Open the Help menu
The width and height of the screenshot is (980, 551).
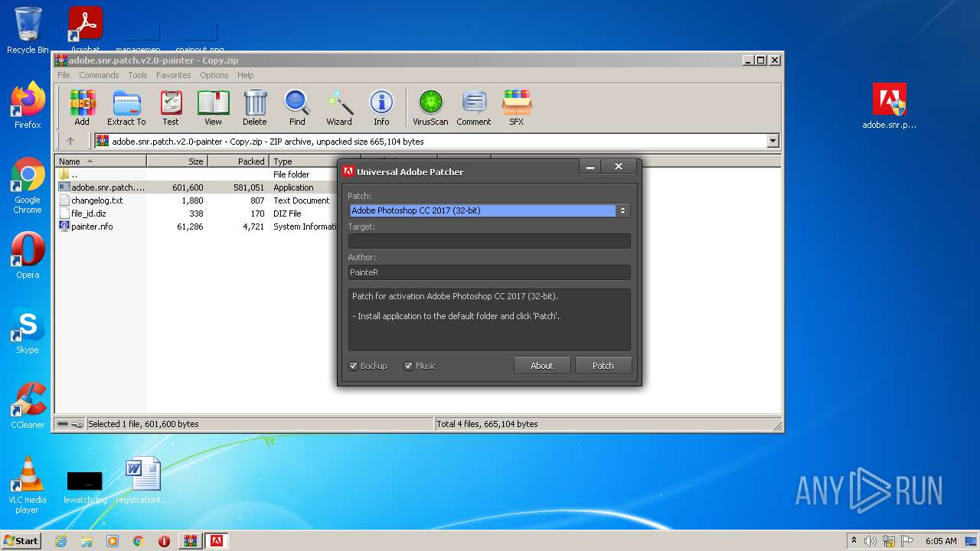(x=245, y=75)
